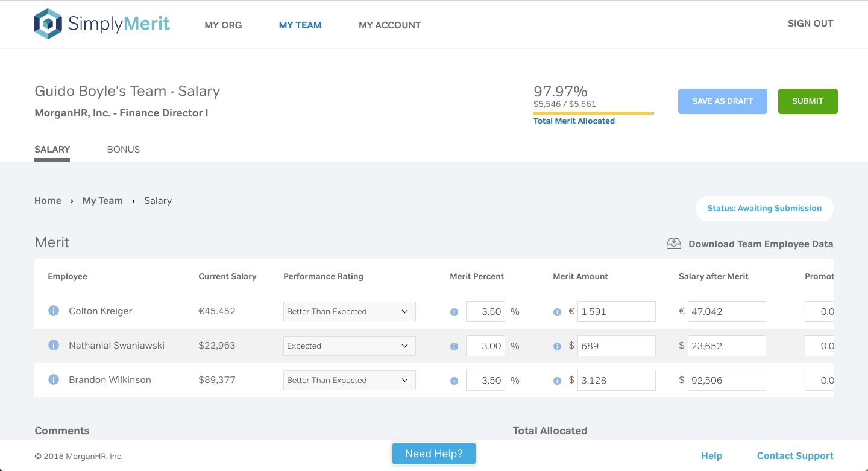The image size is (868, 471).
Task: Click the info icon beside Brandon's Merit Amount
Action: click(x=557, y=381)
